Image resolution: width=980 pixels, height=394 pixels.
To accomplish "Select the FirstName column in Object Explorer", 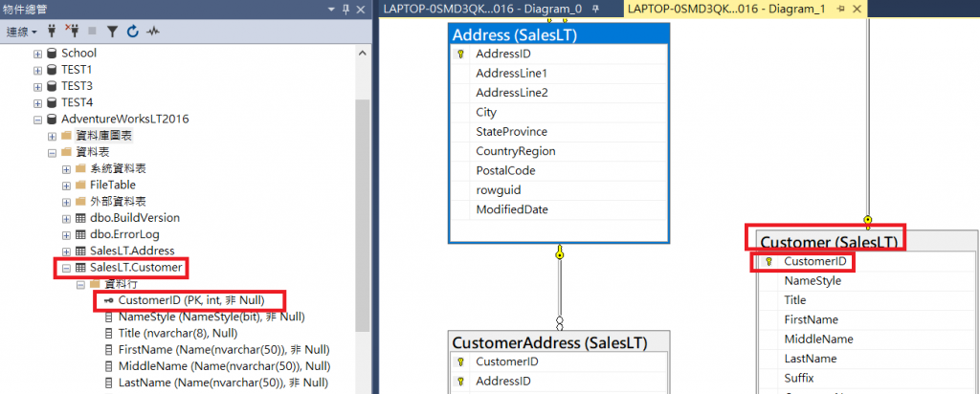I will [224, 349].
